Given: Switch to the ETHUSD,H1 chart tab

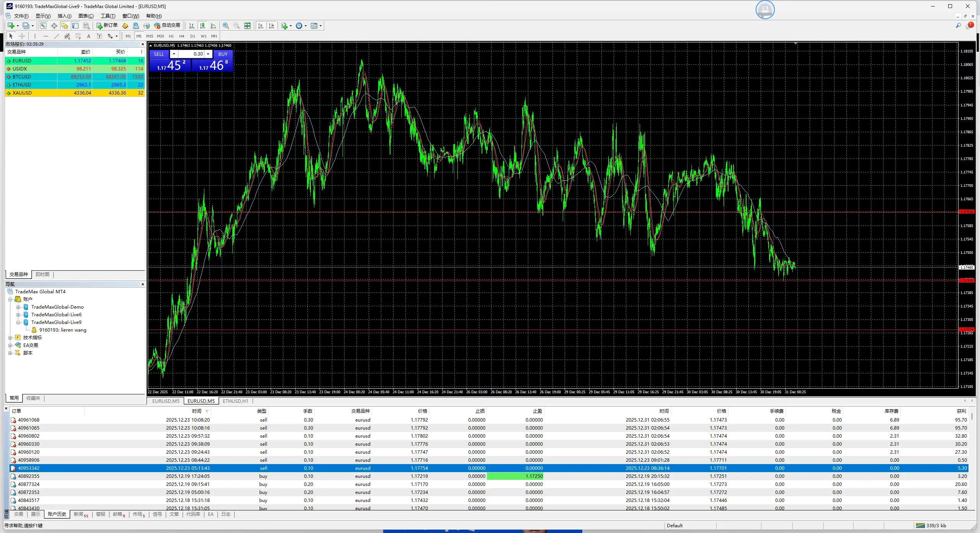Looking at the screenshot, I should pos(235,401).
